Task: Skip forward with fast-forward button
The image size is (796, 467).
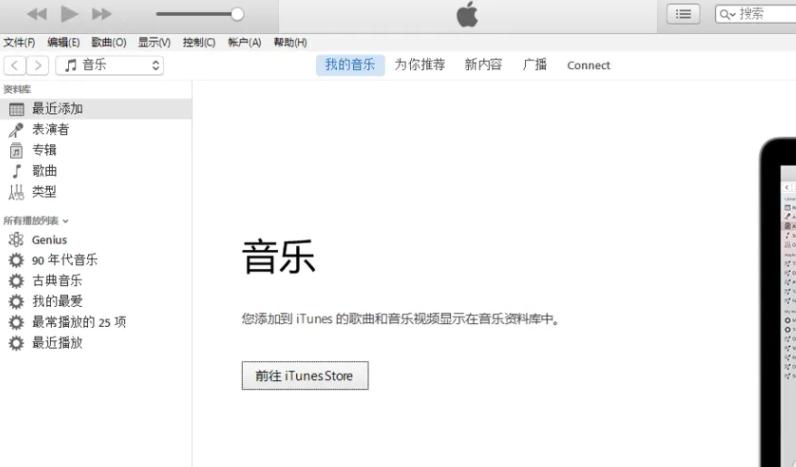Action: (x=102, y=14)
